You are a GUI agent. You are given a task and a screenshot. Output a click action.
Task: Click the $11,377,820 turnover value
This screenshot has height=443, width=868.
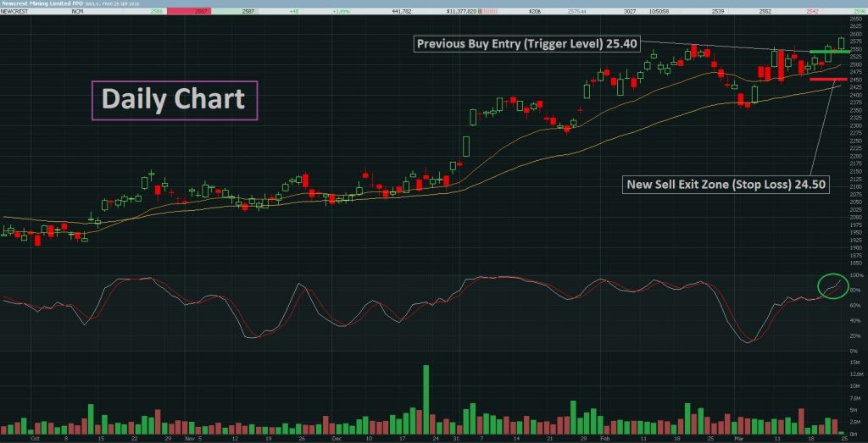(x=460, y=11)
